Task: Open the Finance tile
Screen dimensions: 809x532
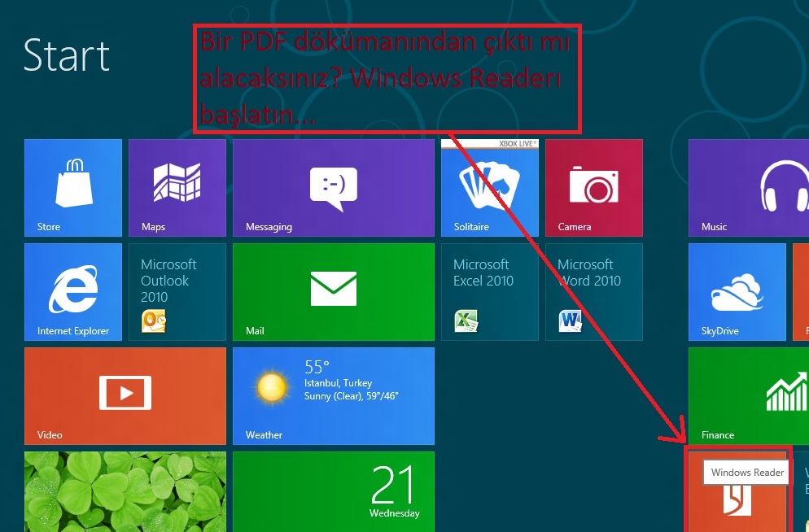Action: [749, 396]
